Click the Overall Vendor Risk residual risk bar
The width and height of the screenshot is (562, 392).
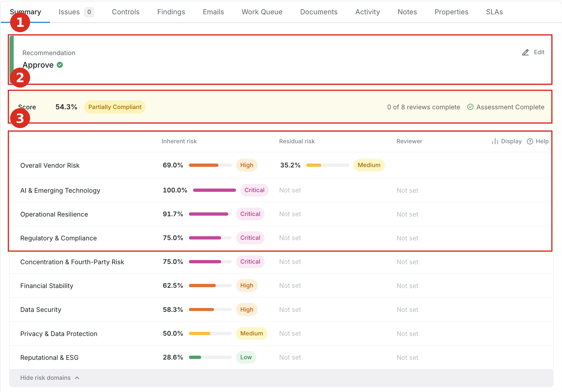[328, 165]
